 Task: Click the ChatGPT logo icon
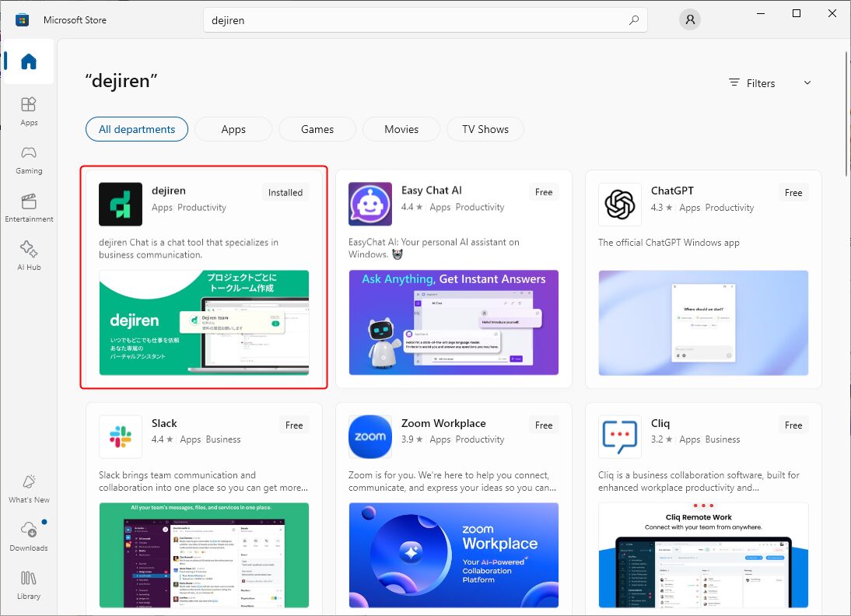[x=620, y=204]
